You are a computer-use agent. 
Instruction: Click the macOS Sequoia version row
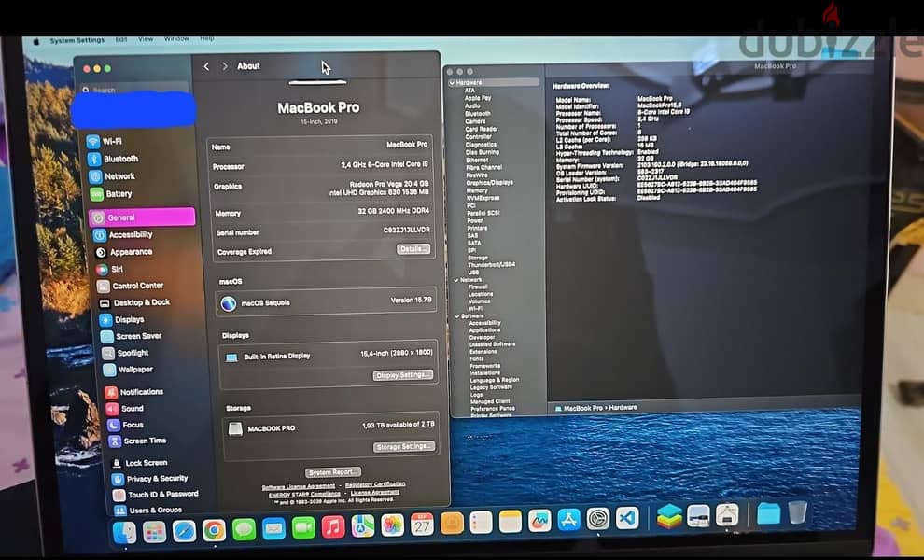click(x=328, y=302)
